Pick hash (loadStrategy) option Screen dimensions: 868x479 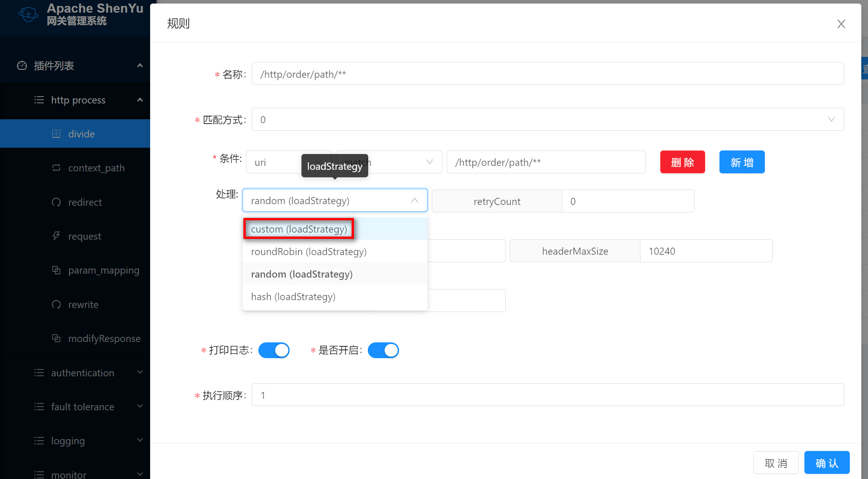(293, 297)
